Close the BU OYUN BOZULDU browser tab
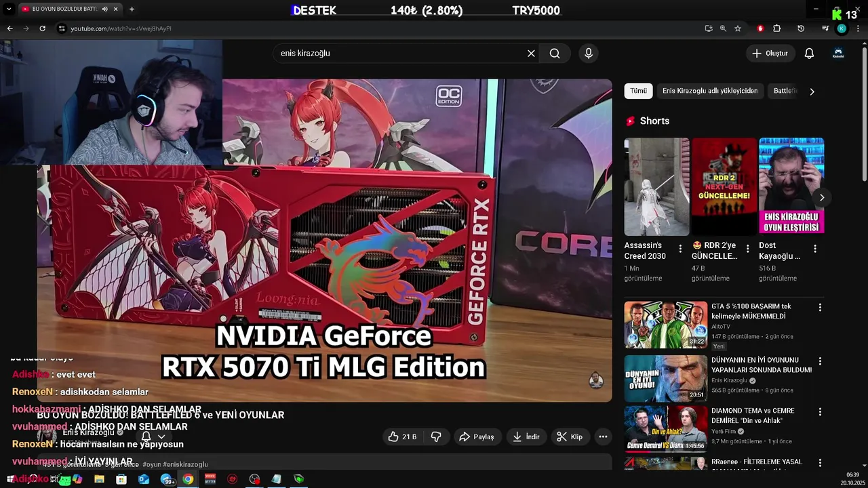This screenshot has width=868, height=488. coord(116,9)
